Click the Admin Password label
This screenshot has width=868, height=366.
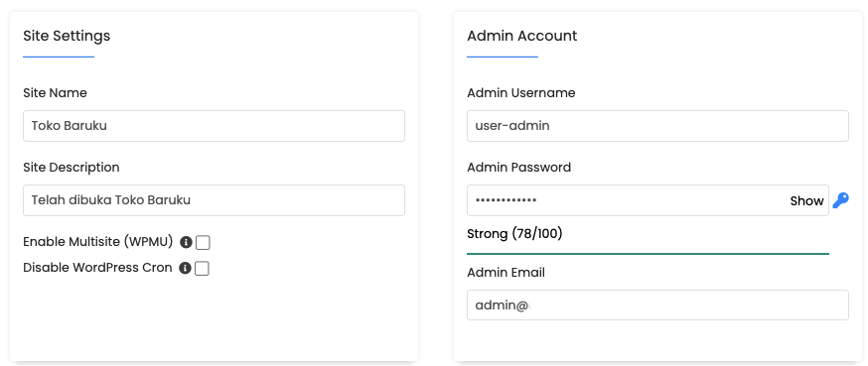(x=518, y=167)
